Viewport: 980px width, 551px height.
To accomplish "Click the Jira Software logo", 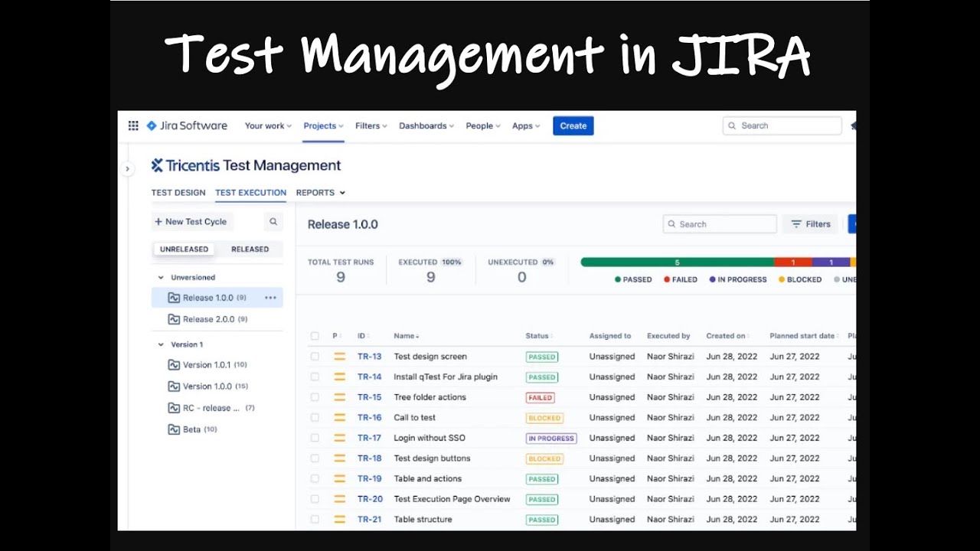I will pos(187,126).
